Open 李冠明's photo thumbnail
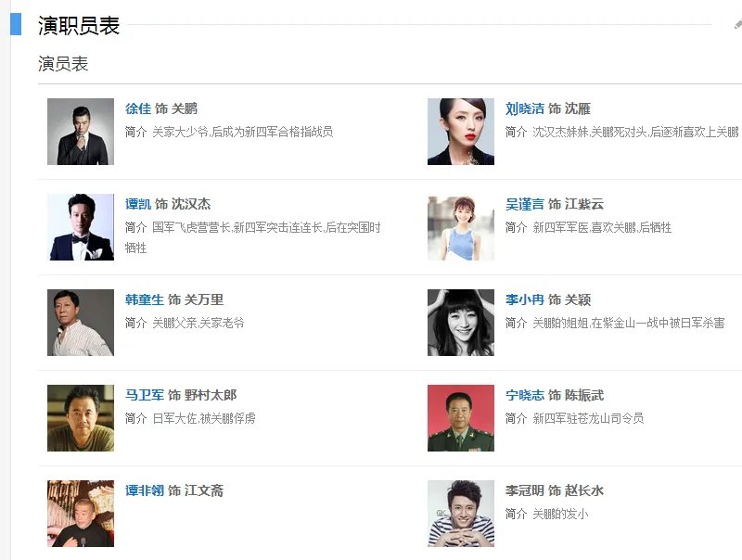 tap(461, 514)
